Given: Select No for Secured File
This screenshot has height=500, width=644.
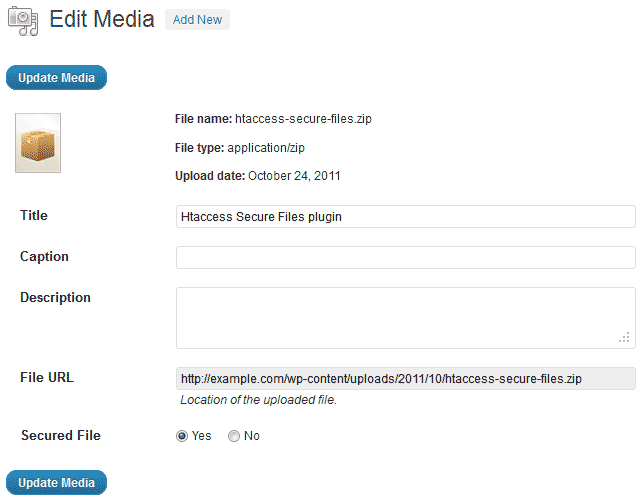Looking at the screenshot, I should tap(234, 436).
